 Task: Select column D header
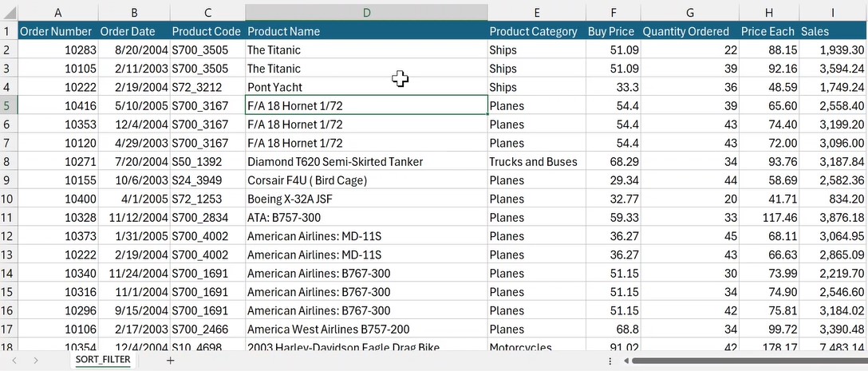366,13
